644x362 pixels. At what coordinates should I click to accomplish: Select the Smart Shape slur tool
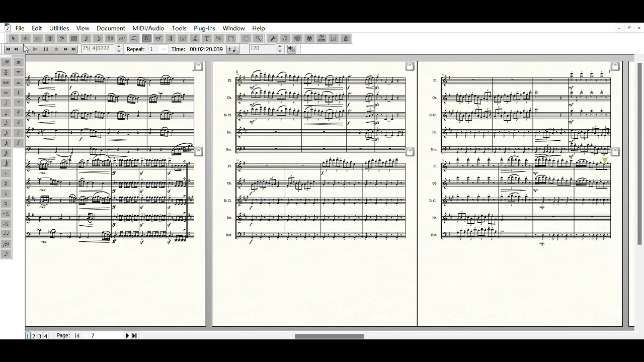coord(134,38)
